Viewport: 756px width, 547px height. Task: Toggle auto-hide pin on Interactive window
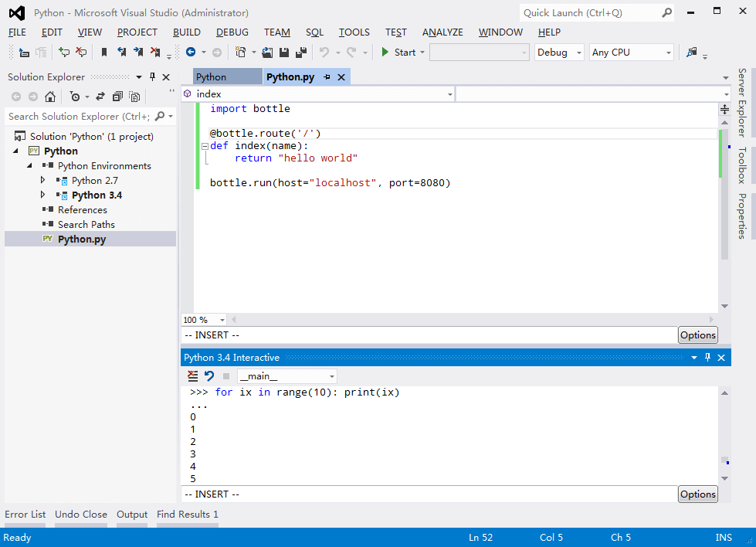(707, 358)
